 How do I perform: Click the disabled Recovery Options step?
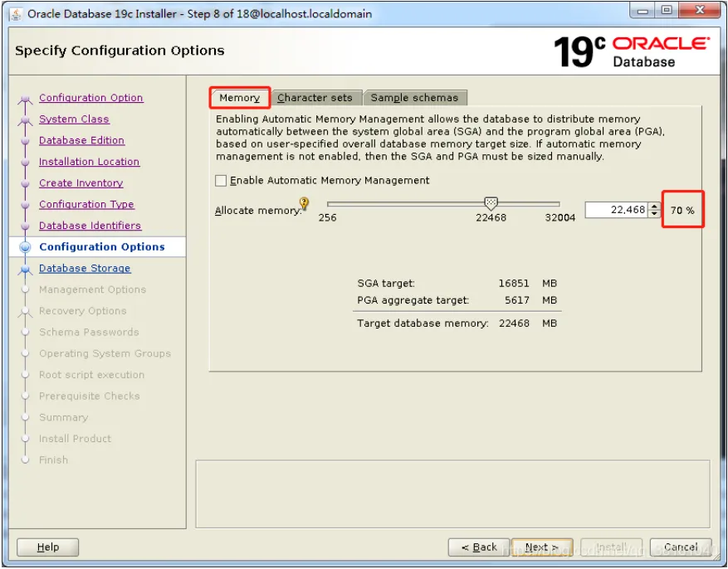83,311
